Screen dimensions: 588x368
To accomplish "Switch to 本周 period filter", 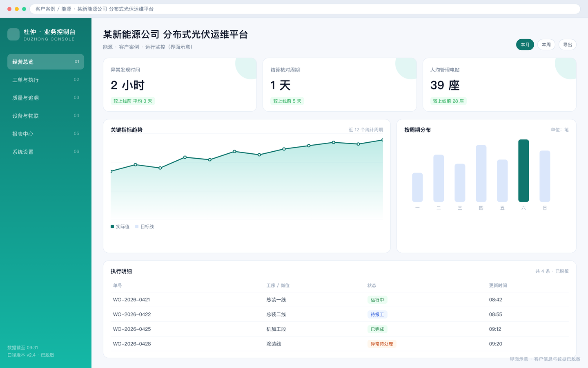I will click(x=546, y=45).
